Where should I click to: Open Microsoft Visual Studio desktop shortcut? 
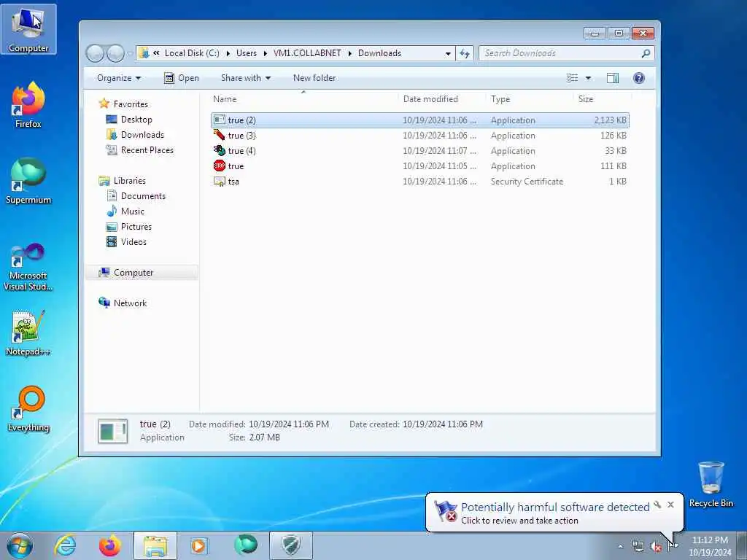28,267
